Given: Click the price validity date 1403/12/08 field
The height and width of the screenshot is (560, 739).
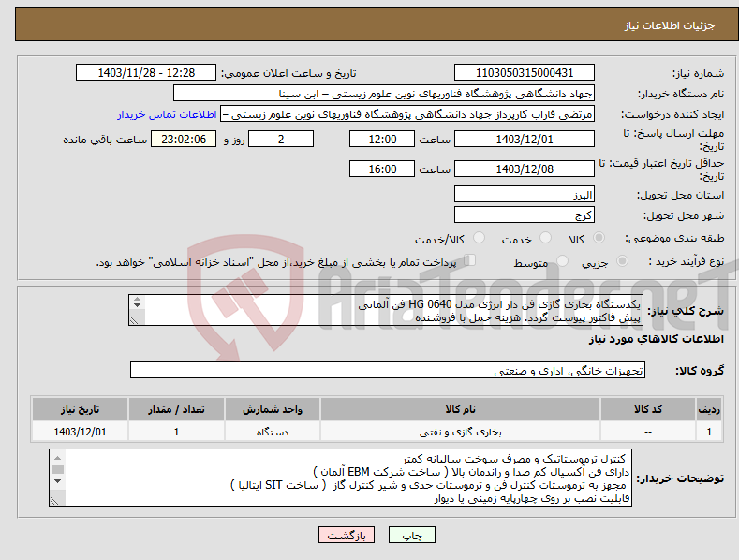Looking at the screenshot, I should (x=525, y=169).
